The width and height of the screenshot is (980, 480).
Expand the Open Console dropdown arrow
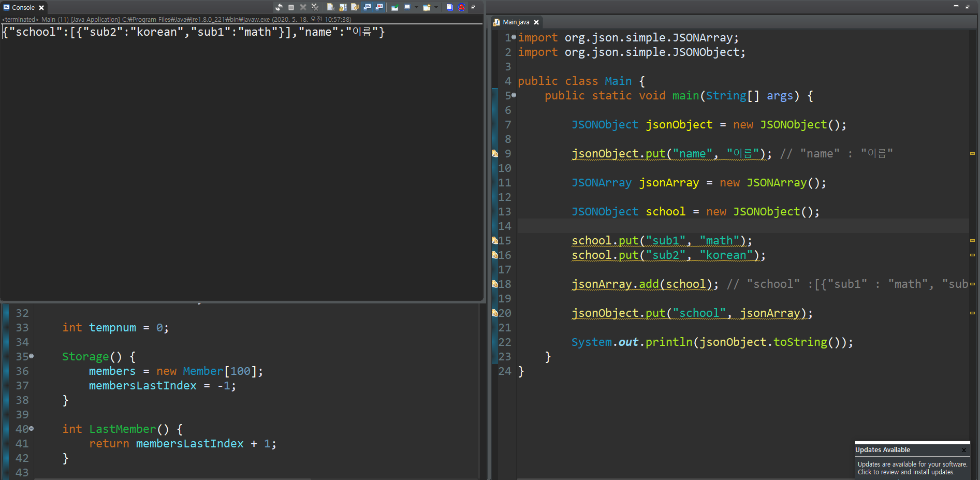436,7
